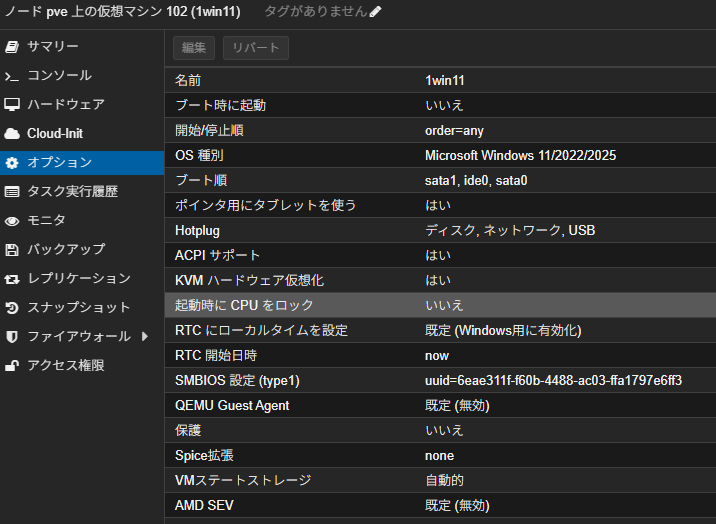
Task: Open the Cloud-Init section
Action: pyautogui.click(x=82, y=134)
